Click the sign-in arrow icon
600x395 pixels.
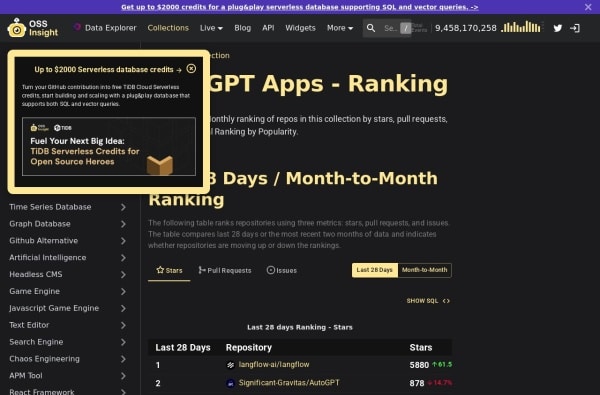[x=575, y=28]
